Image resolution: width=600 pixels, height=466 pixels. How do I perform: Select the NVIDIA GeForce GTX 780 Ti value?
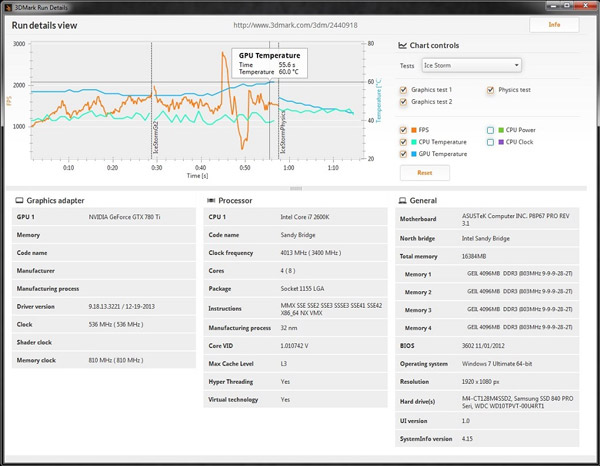pyautogui.click(x=124, y=217)
